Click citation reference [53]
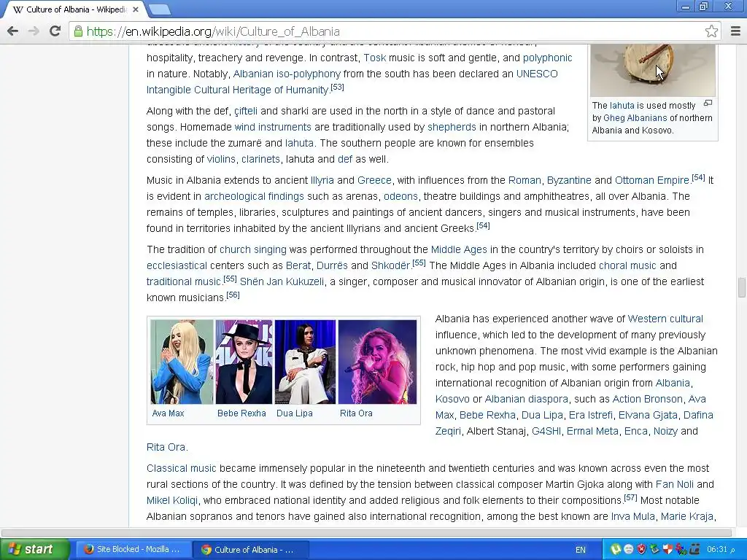The image size is (747, 560). click(337, 87)
